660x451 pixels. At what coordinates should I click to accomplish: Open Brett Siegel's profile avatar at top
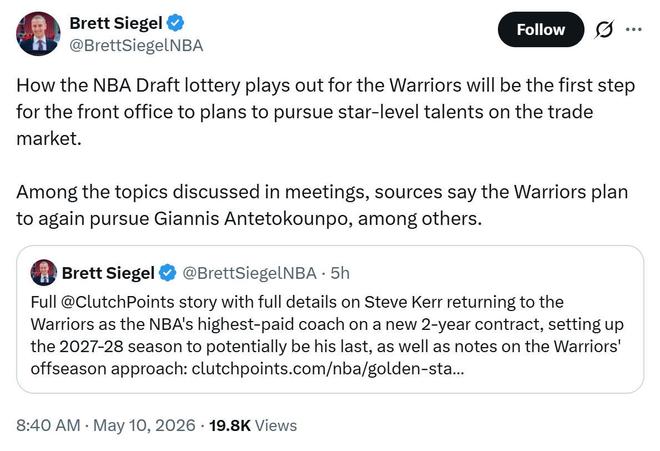click(x=38, y=34)
